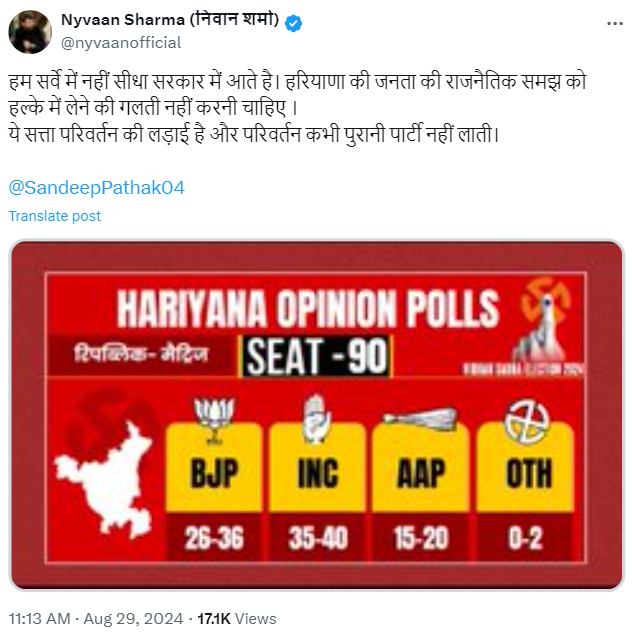Click the INC hand symbol in the image
This screenshot has width=632, height=632.
coord(318,416)
